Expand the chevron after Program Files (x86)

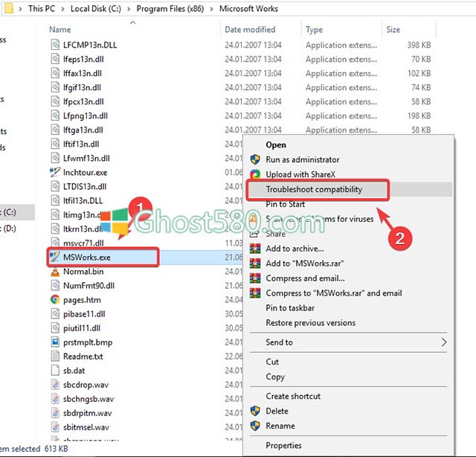coord(211,9)
